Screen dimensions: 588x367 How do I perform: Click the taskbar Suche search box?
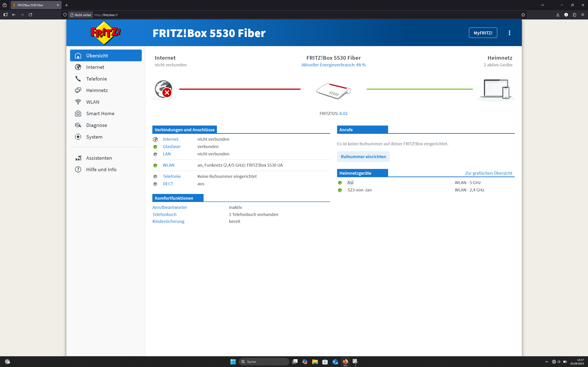(264, 362)
